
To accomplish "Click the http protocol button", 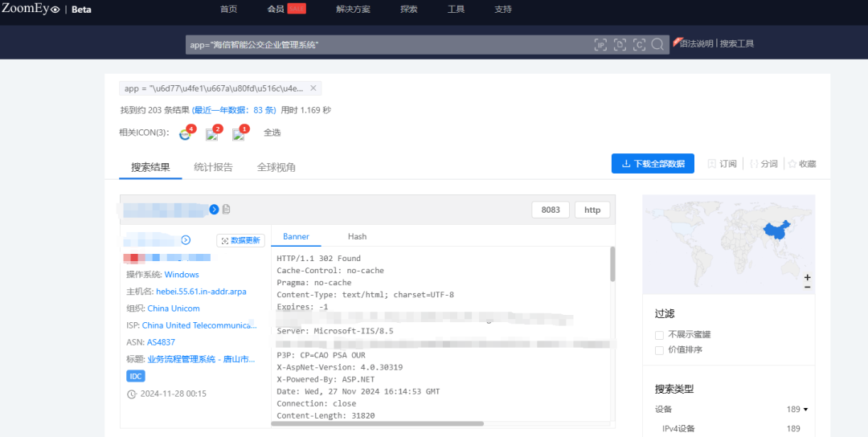I will pos(592,210).
